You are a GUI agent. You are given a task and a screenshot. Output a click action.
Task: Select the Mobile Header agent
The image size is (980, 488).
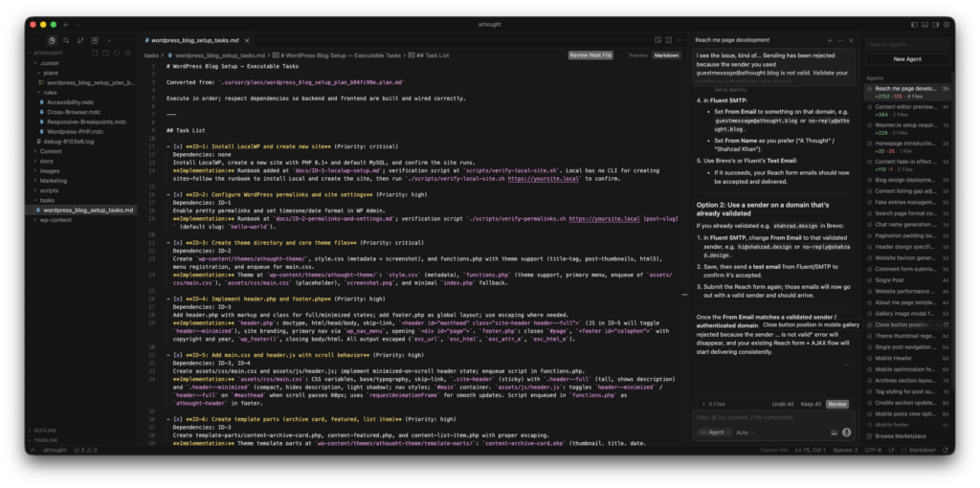click(x=907, y=358)
